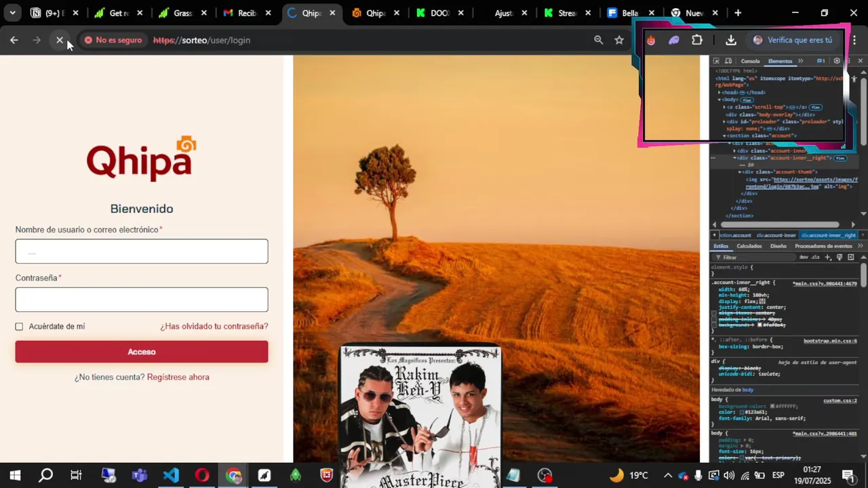
Task: Check the 'Acuérdate de mí' checkbox
Action: pyautogui.click(x=19, y=327)
